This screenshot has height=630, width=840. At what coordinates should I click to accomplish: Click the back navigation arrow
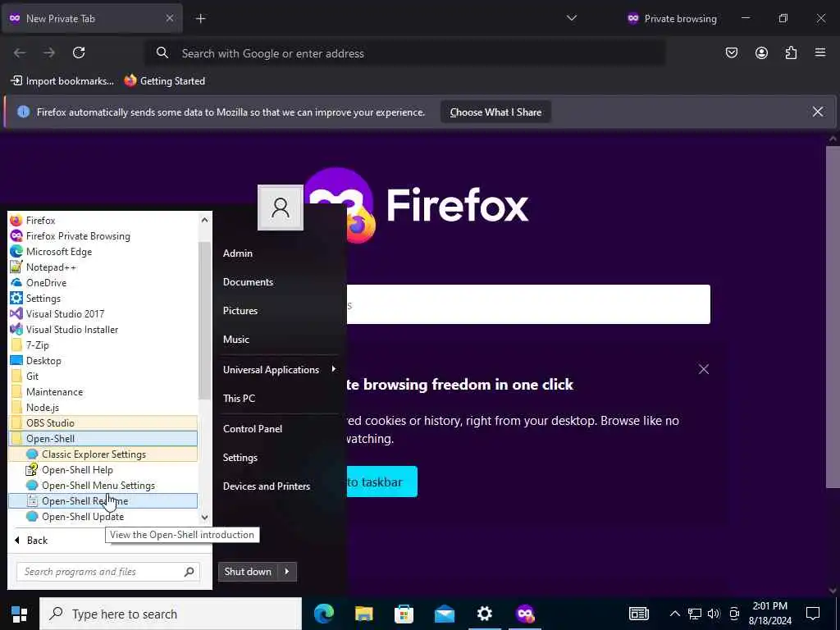pyautogui.click(x=20, y=52)
